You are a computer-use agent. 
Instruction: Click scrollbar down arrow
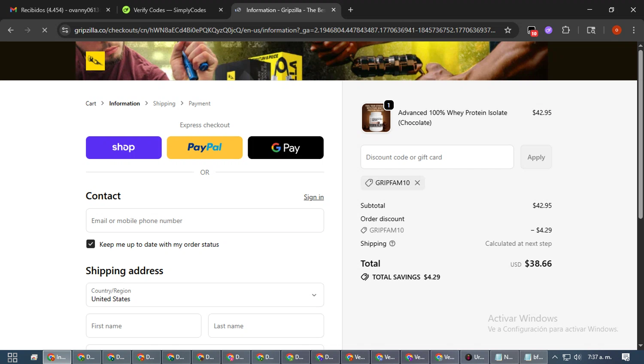(x=640, y=345)
